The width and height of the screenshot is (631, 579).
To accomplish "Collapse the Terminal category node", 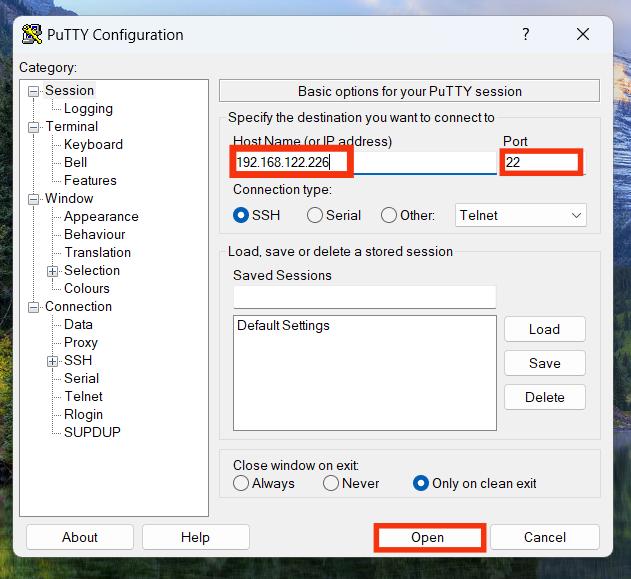I will tap(34, 127).
